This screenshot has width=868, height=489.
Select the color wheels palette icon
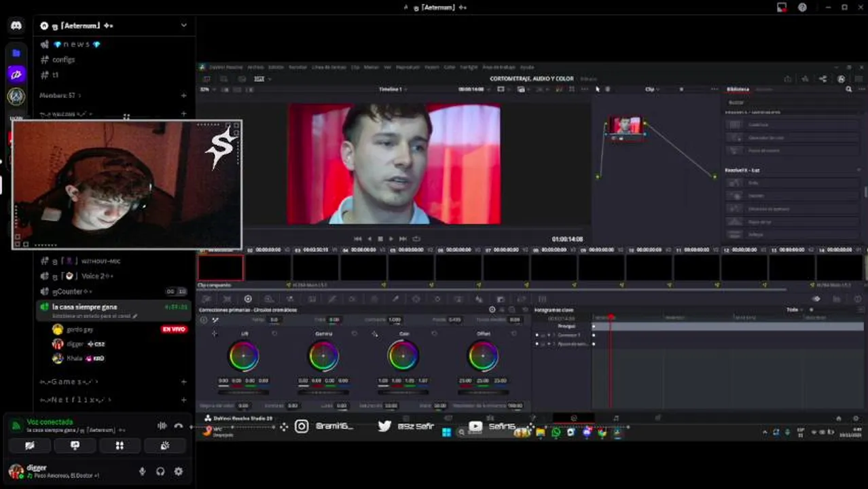pyautogui.click(x=248, y=299)
